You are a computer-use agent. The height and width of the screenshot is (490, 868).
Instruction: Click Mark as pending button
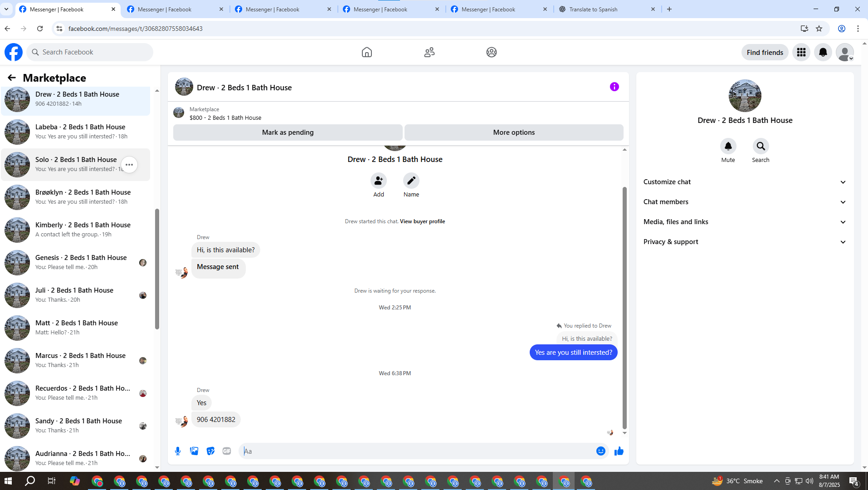pos(288,132)
